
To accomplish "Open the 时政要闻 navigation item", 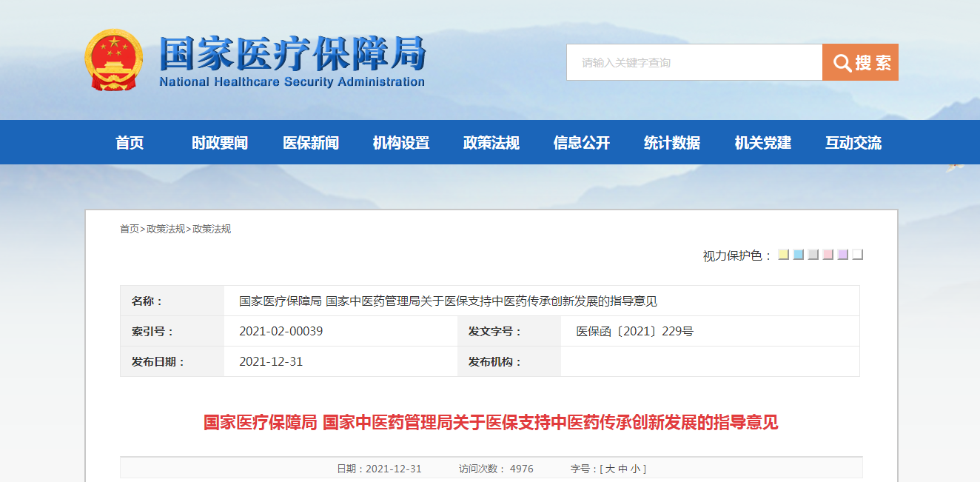I will (x=220, y=143).
